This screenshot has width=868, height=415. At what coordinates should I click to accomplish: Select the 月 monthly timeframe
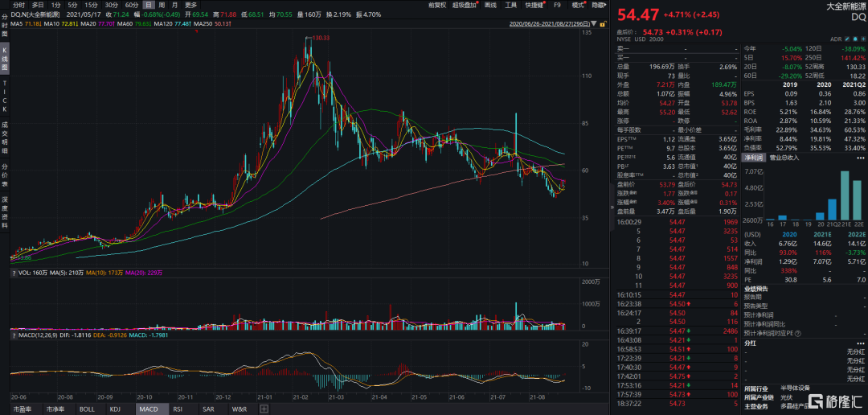click(175, 5)
